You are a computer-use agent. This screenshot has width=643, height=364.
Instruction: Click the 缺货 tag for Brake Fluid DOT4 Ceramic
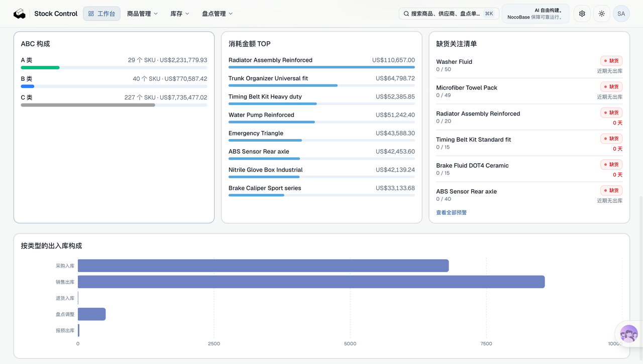611,165
